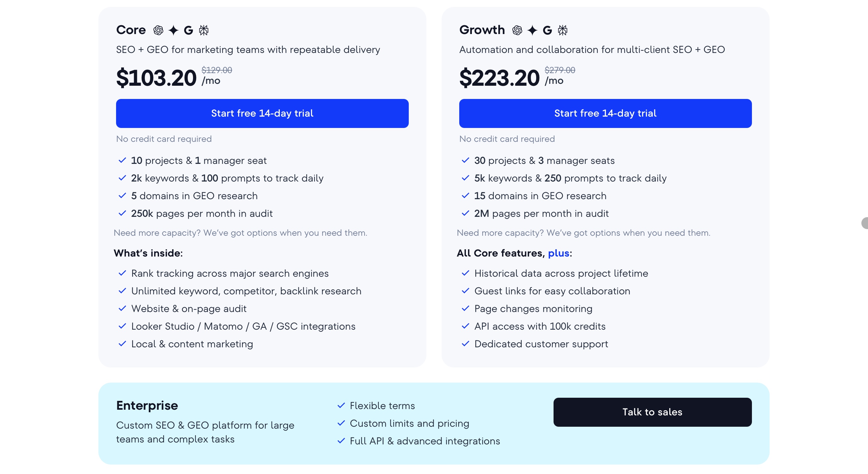Image resolution: width=868 pixels, height=474 pixels.
Task: Click checkmark next to '2M pages per month in audit'
Action: click(466, 213)
